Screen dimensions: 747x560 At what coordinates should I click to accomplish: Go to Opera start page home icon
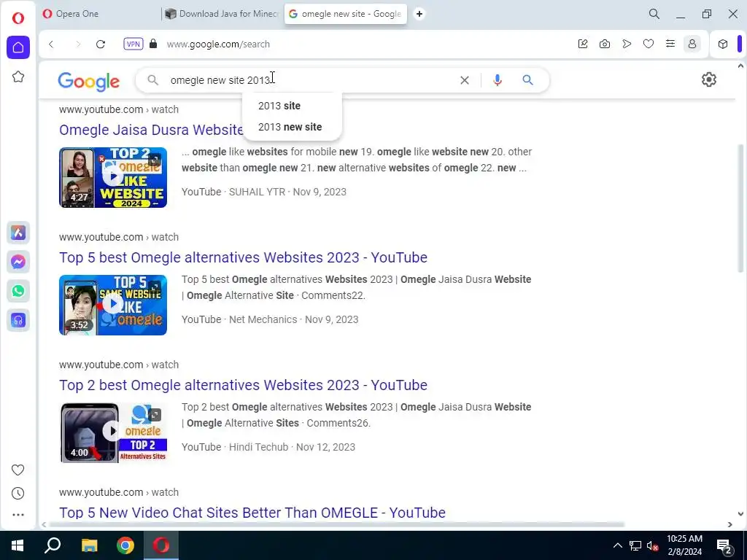[18, 47]
